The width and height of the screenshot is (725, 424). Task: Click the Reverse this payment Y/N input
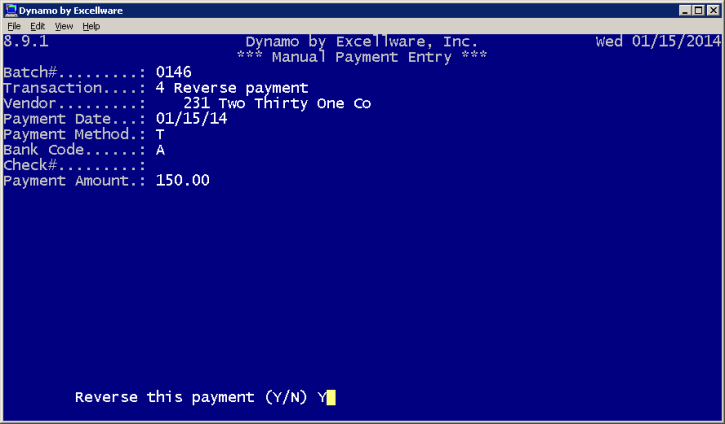[326, 397]
